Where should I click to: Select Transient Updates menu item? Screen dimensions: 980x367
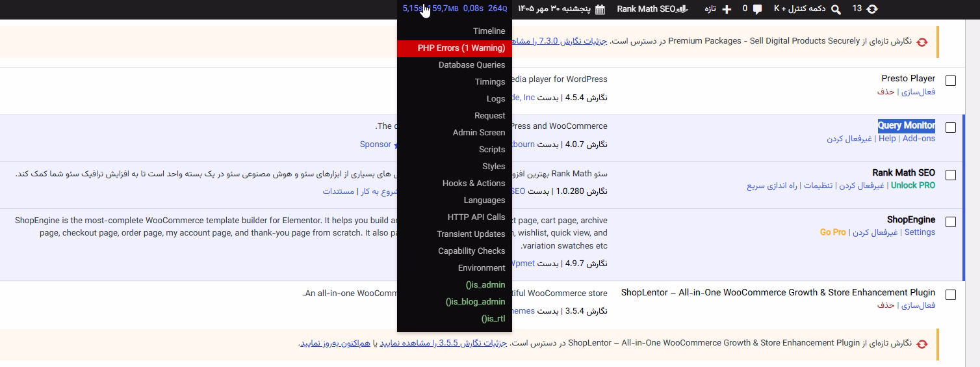[x=454, y=234]
